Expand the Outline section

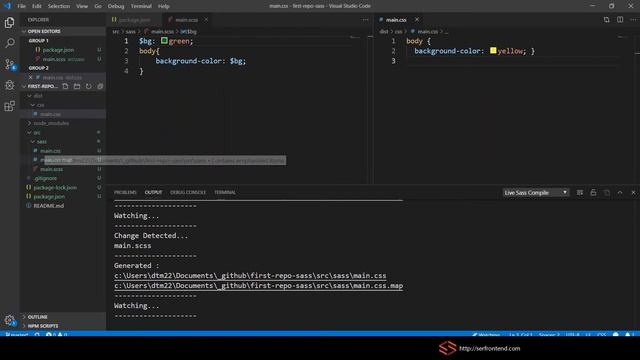38,317
